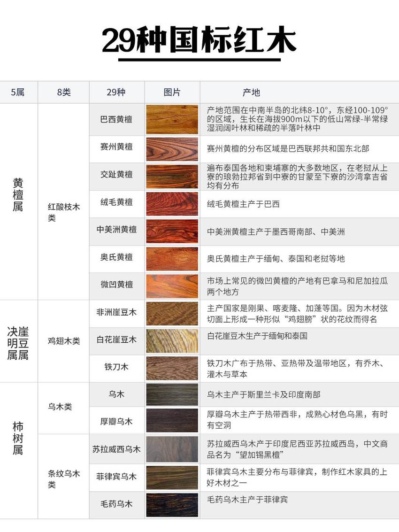The image size is (399, 532).
Task: Click the 8类 column header
Action: [64, 93]
